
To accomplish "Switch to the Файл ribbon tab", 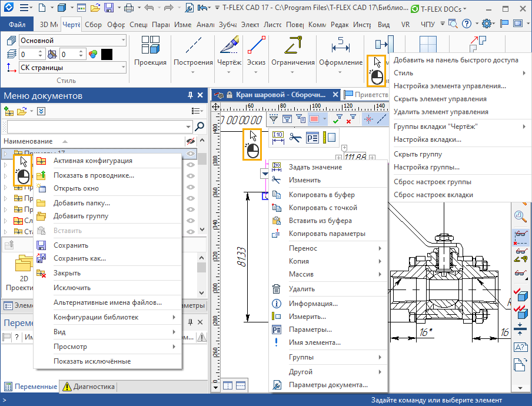I will pos(17,25).
